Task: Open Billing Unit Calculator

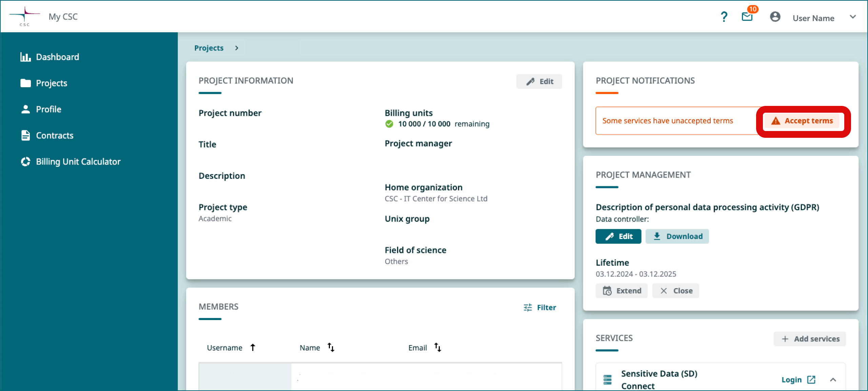Action: pos(78,161)
